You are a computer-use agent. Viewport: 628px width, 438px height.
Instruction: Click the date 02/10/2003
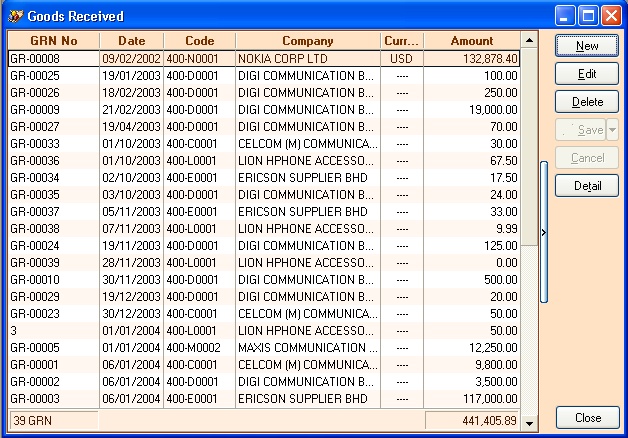point(131,178)
